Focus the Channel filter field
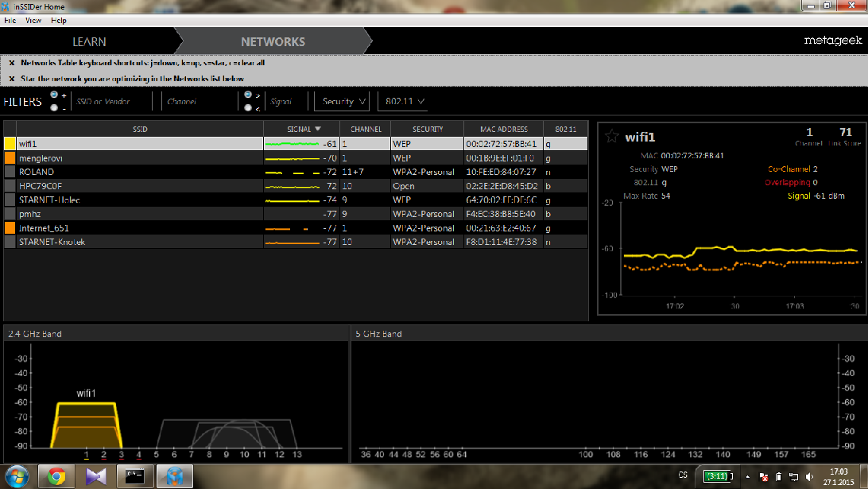 point(200,102)
